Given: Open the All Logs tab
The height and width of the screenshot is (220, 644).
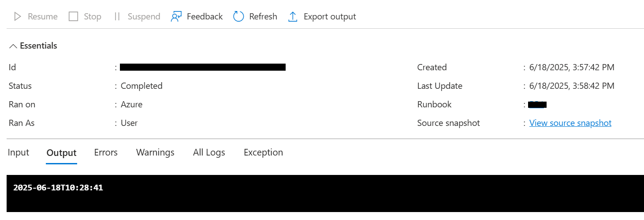Looking at the screenshot, I should coord(209,152).
